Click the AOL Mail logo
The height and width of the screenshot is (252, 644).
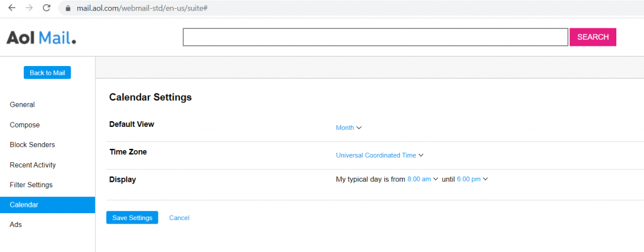(42, 38)
